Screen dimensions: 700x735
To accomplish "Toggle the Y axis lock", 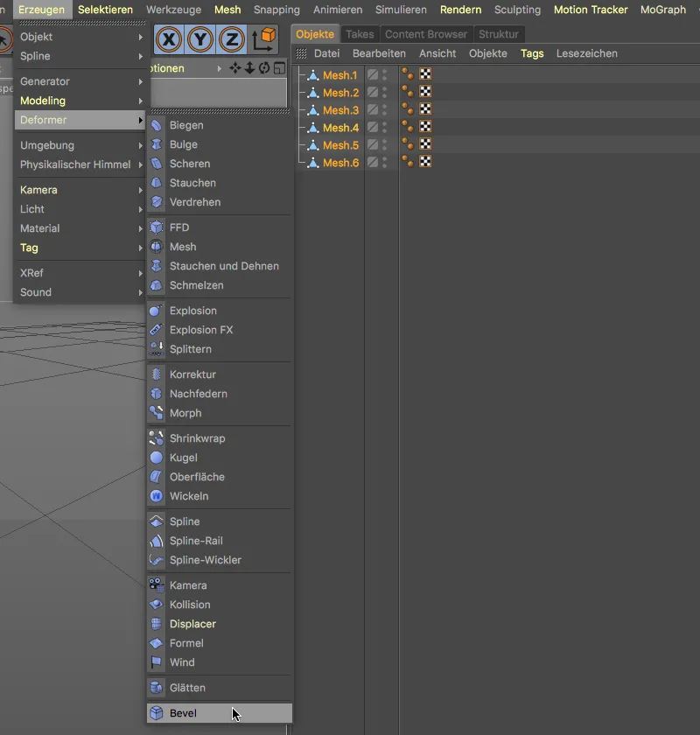I will click(200, 39).
